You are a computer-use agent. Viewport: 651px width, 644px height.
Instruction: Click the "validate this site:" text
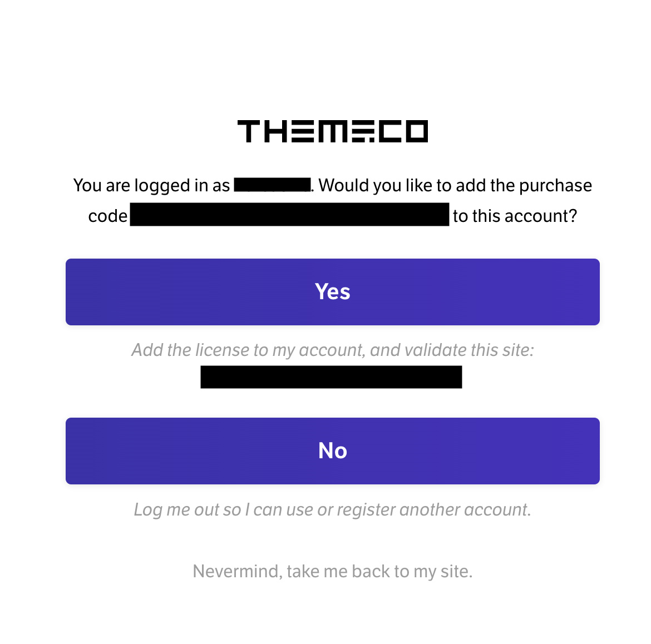tap(469, 350)
